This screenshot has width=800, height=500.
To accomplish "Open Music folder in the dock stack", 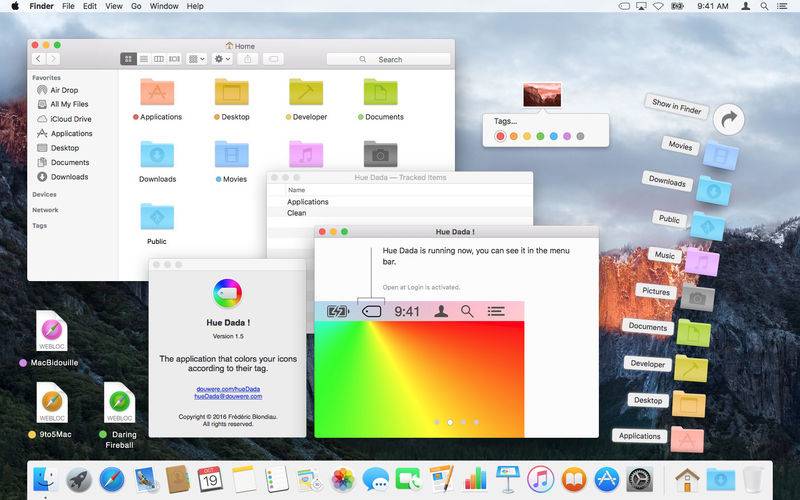I will coord(702,262).
